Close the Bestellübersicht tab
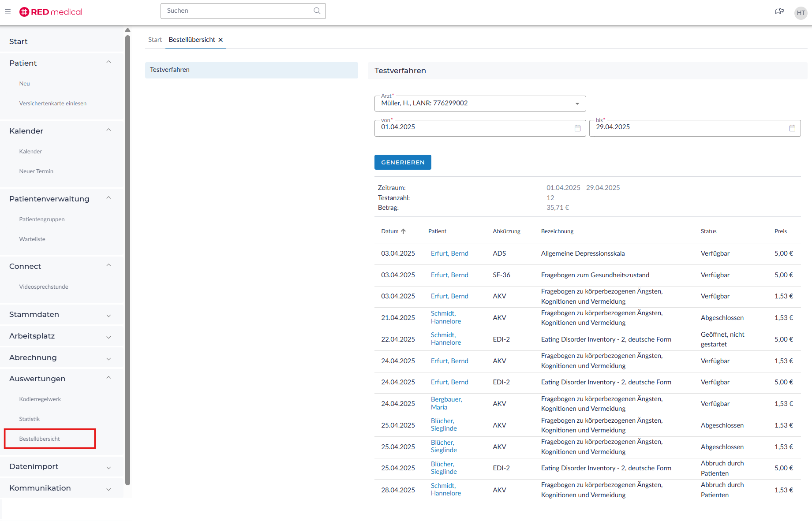The image size is (812, 521). tap(221, 40)
